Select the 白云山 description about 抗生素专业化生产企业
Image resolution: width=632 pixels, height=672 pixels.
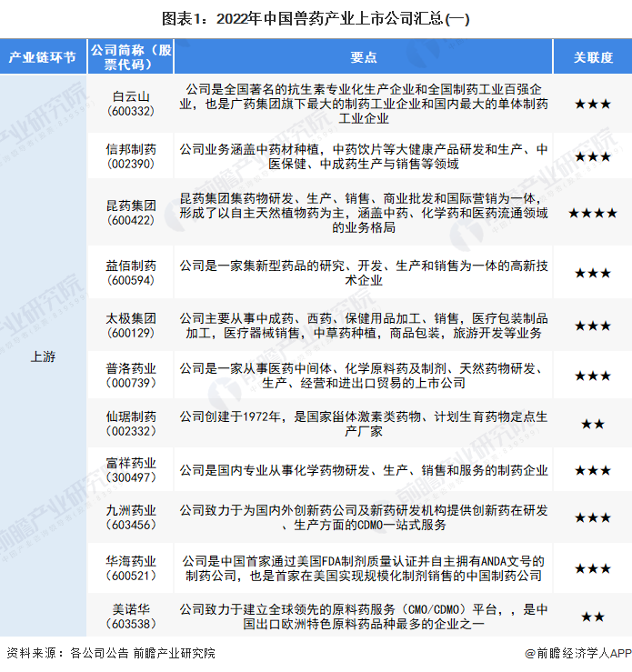click(364, 104)
